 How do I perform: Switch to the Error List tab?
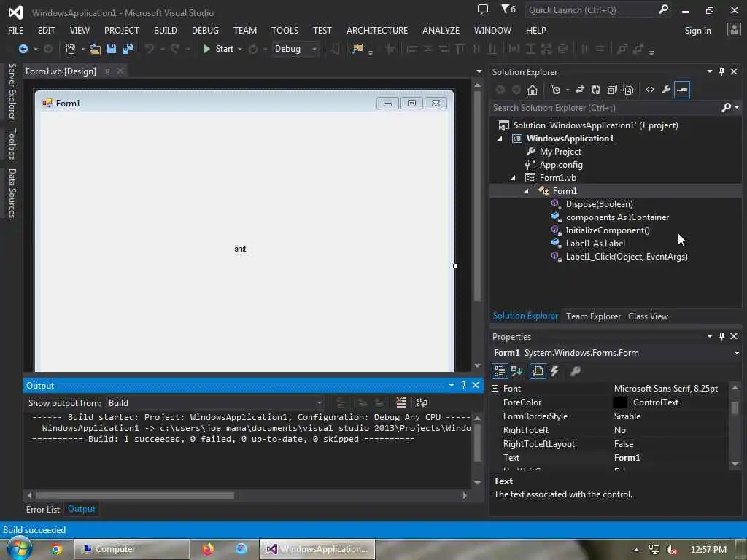point(43,509)
